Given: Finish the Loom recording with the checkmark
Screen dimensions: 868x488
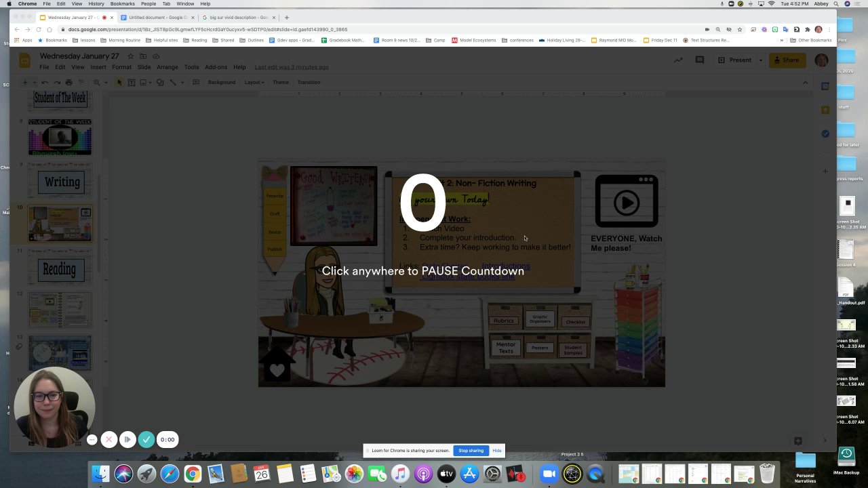Looking at the screenshot, I should pos(146,439).
